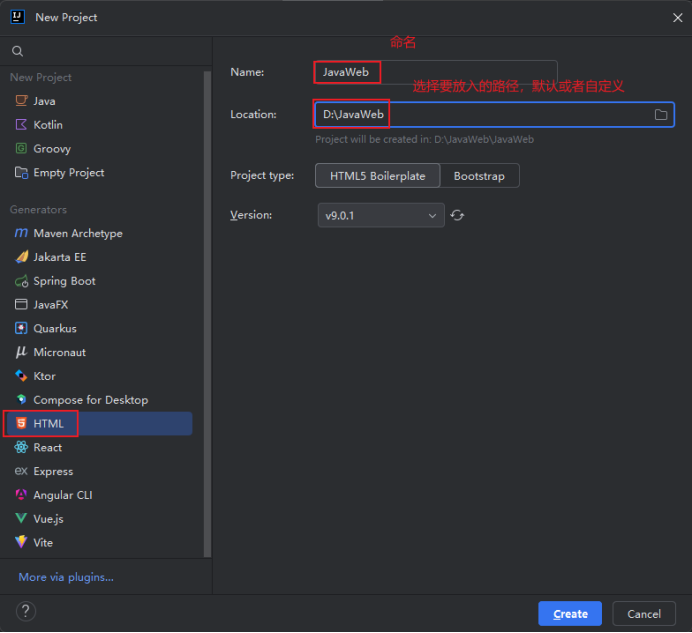Click the Name input field
The image size is (692, 633).
click(436, 72)
